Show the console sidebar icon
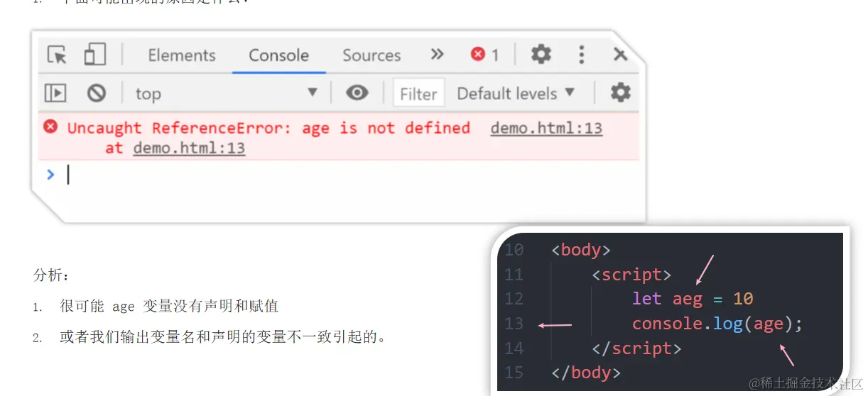 tap(55, 93)
